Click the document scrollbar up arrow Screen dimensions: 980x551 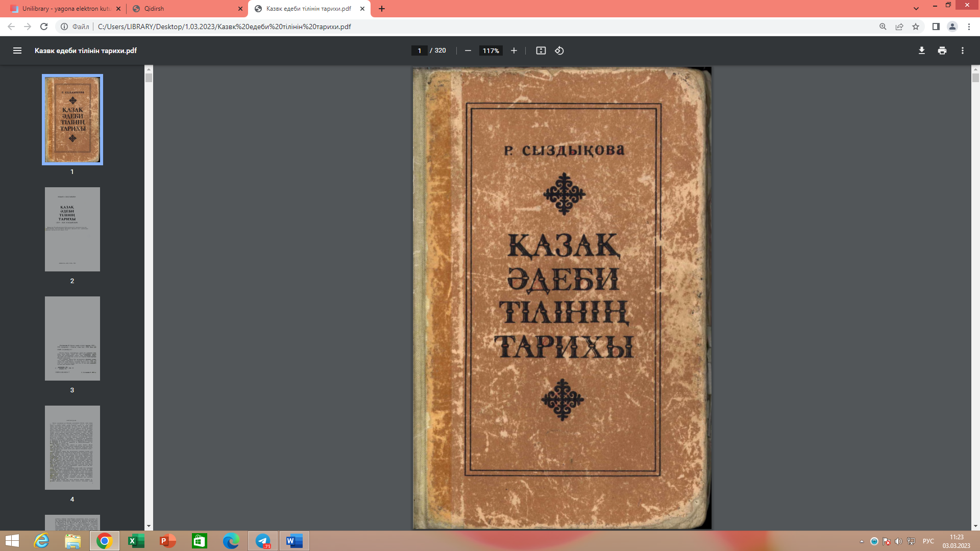(975, 69)
